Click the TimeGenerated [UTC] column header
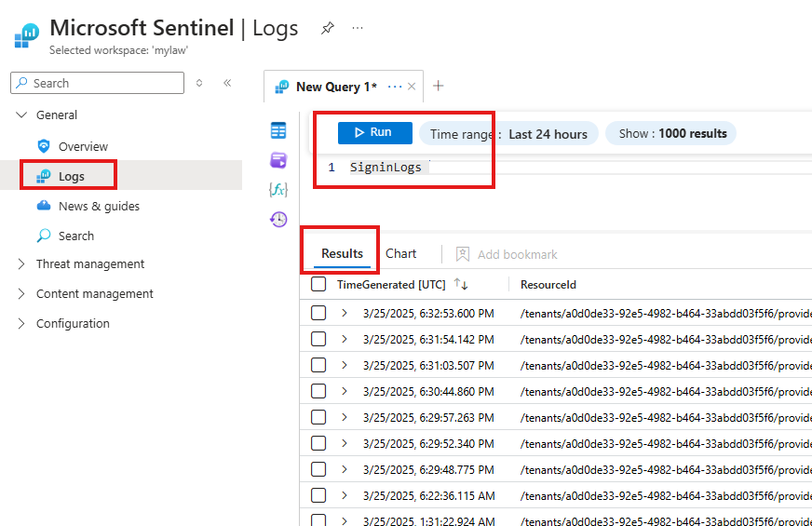Screen dimensions: 812x526 click(391, 285)
